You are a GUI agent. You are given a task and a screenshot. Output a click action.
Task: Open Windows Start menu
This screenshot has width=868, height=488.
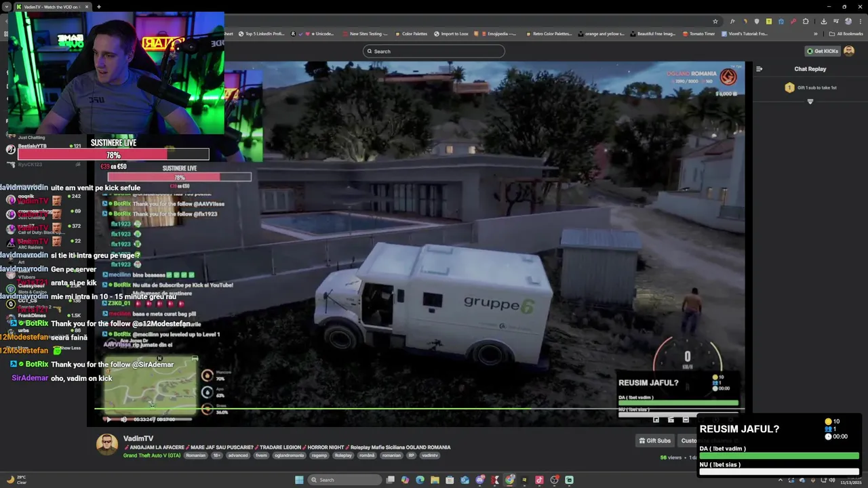click(x=299, y=480)
